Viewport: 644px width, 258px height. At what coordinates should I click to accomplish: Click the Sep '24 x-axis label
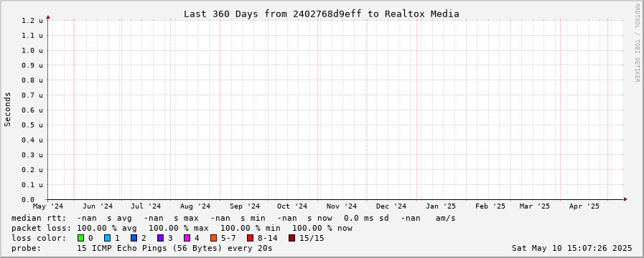click(245, 206)
